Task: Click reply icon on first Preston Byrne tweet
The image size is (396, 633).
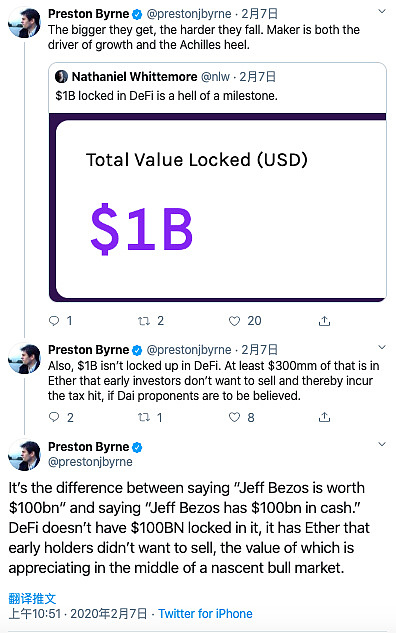Action: click(54, 321)
